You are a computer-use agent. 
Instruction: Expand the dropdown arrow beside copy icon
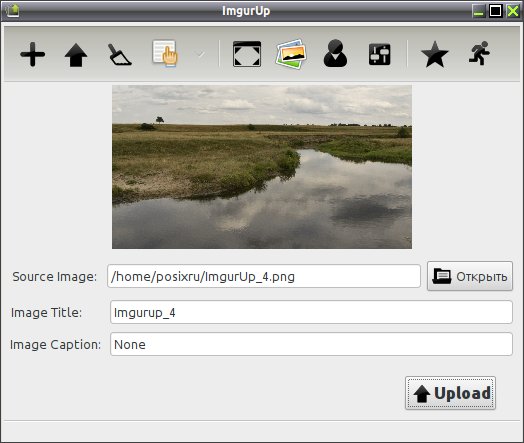201,54
